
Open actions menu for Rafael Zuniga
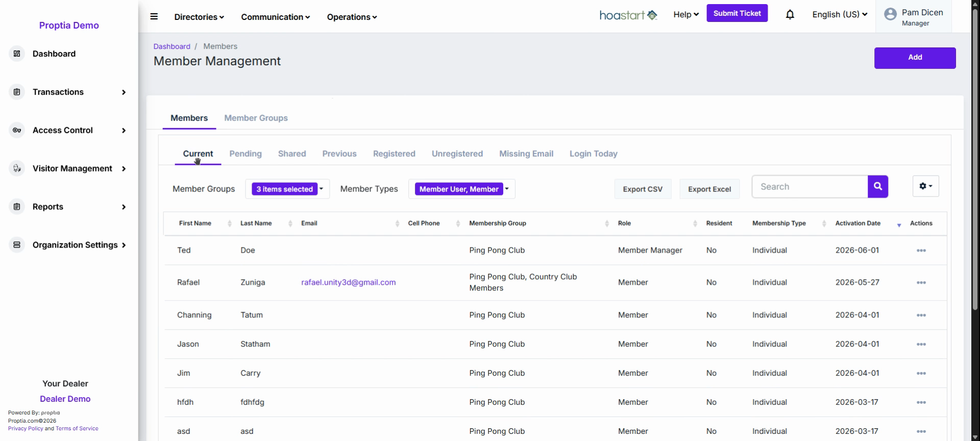(x=921, y=283)
